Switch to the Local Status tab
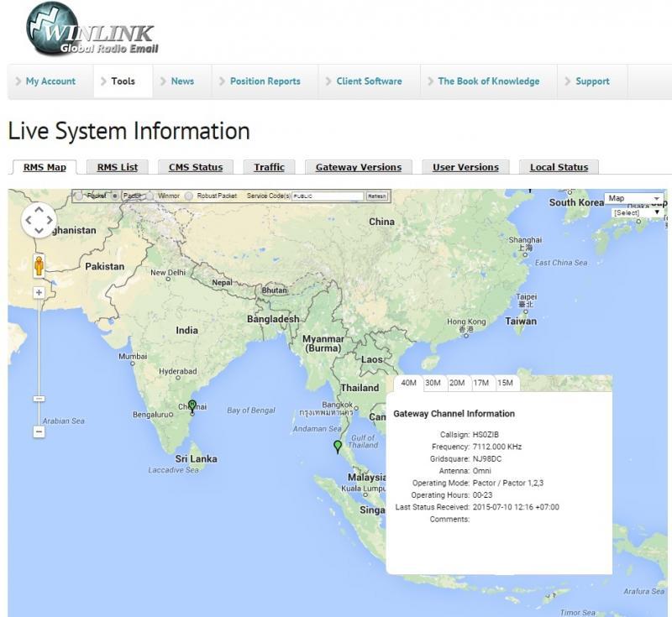 click(559, 167)
